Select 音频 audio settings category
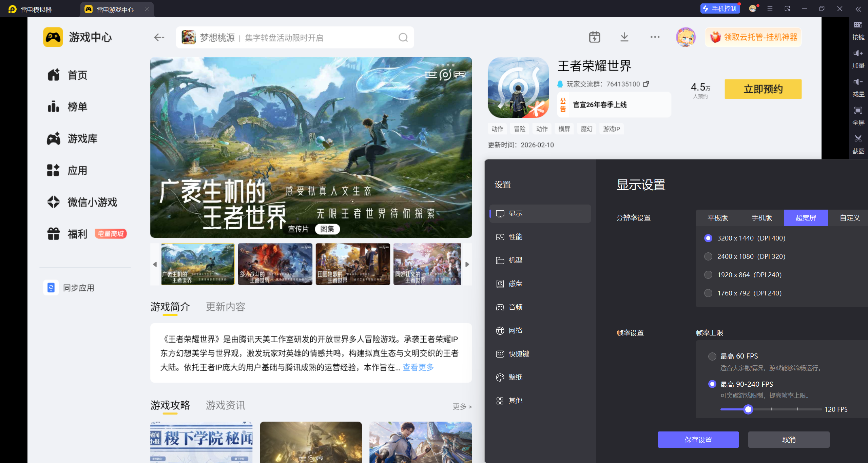 [x=540, y=307]
